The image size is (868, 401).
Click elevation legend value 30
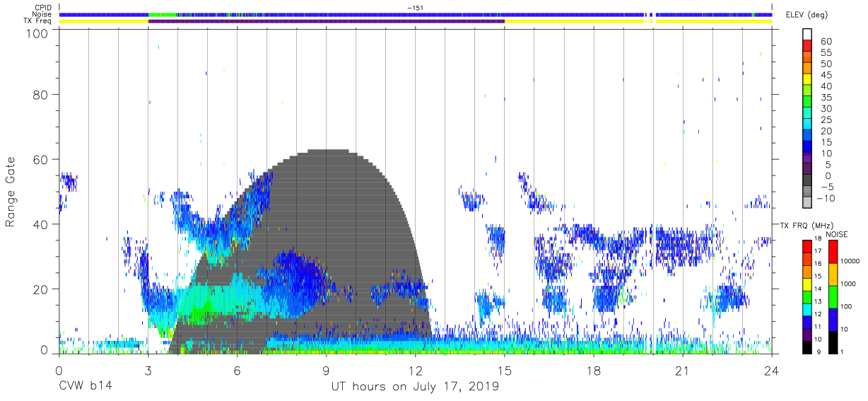pyautogui.click(x=826, y=108)
